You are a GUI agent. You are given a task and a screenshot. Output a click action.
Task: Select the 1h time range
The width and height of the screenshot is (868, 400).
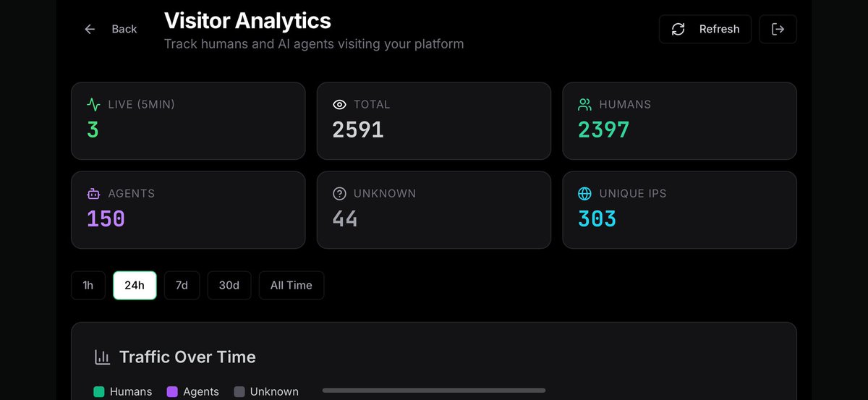(x=88, y=285)
